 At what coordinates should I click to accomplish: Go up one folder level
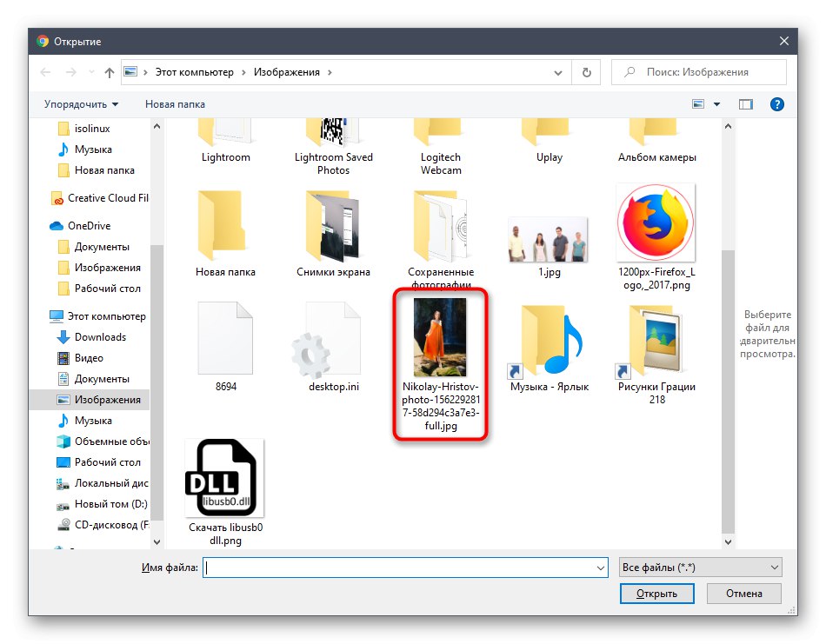coord(109,72)
